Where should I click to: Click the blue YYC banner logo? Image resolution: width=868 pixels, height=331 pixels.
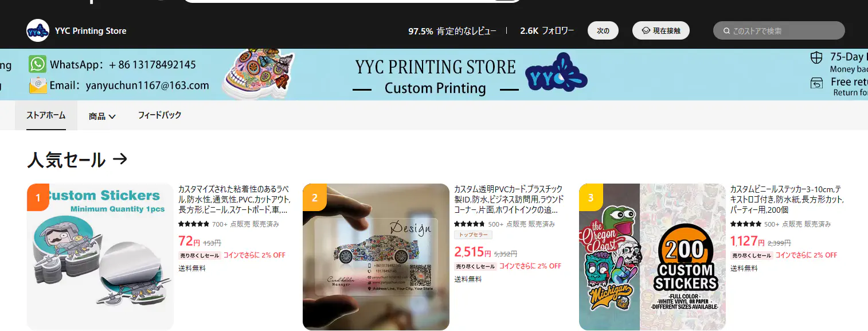[x=556, y=73]
